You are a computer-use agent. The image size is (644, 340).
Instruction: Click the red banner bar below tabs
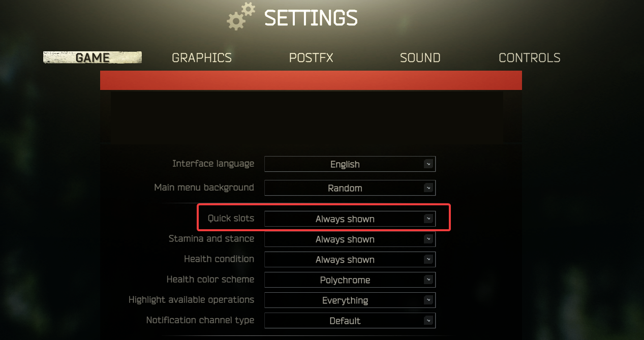point(311,80)
